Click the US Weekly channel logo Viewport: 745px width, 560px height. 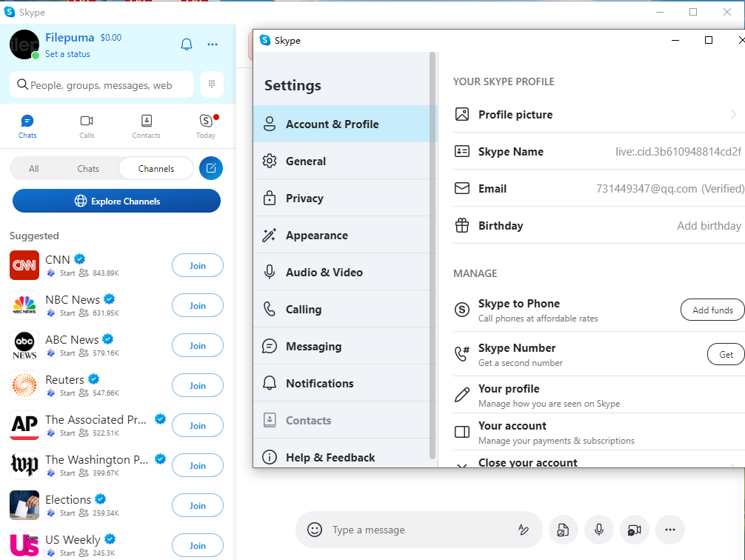pos(24,544)
